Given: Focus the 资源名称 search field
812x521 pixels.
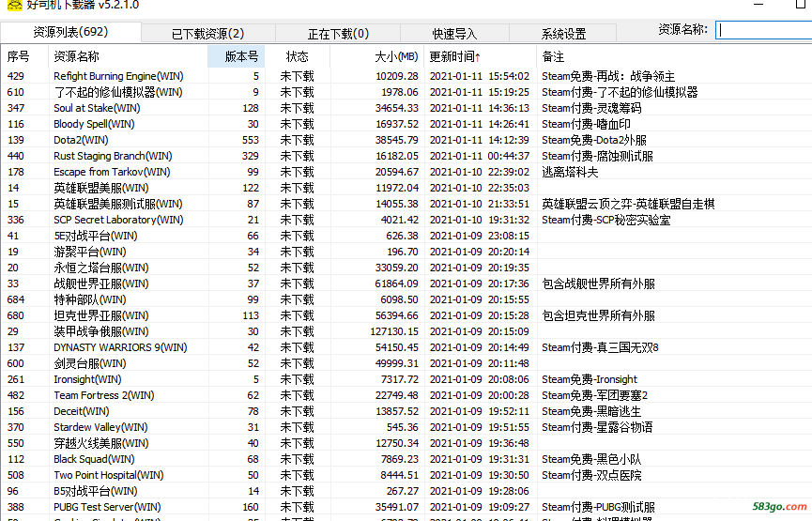Looking at the screenshot, I should [764, 30].
